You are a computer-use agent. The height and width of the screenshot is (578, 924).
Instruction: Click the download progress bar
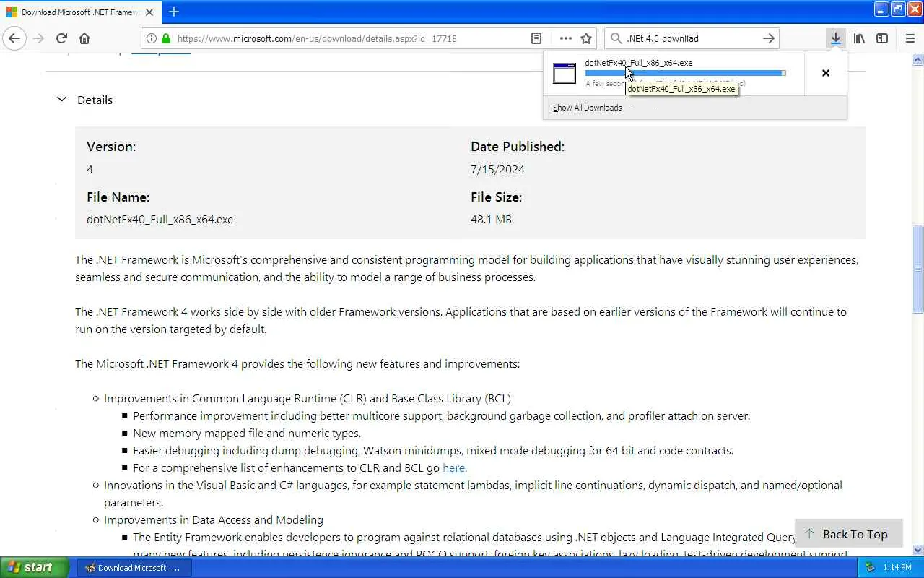tap(685, 73)
